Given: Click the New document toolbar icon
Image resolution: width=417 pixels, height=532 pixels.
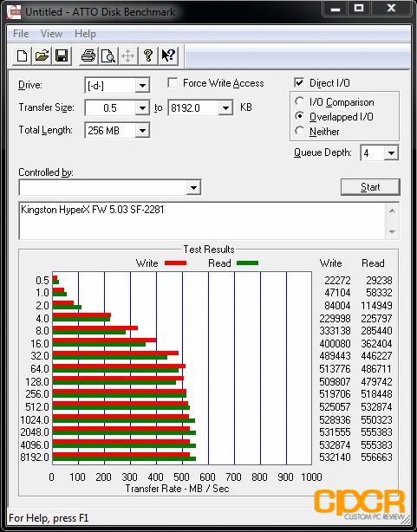Looking at the screenshot, I should 22,55.
